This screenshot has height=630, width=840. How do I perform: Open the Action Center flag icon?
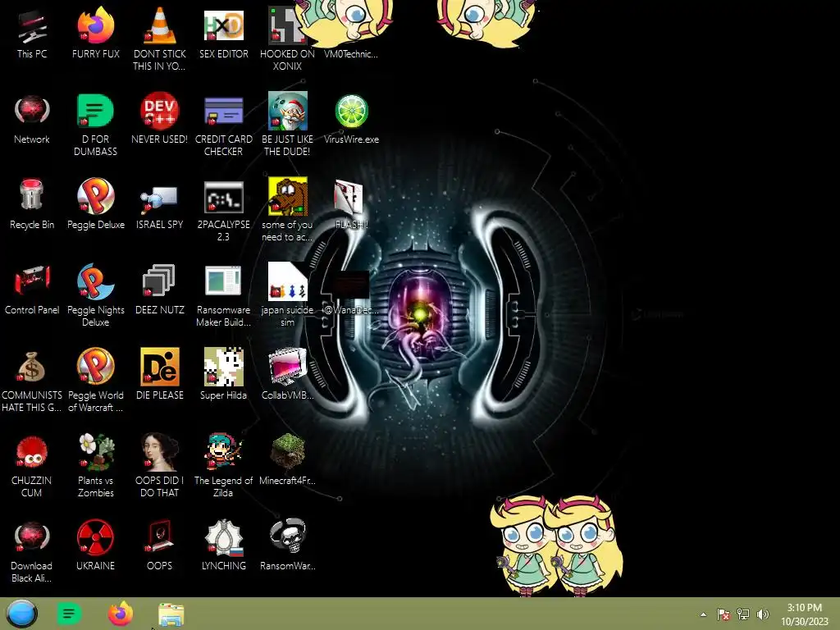click(x=724, y=614)
